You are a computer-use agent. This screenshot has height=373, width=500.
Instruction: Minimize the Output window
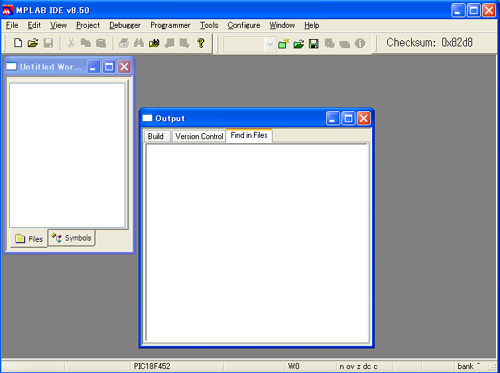pos(332,118)
